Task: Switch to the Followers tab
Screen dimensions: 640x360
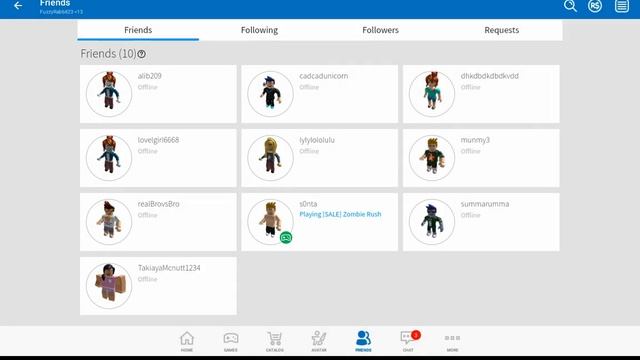Action: pos(380,30)
